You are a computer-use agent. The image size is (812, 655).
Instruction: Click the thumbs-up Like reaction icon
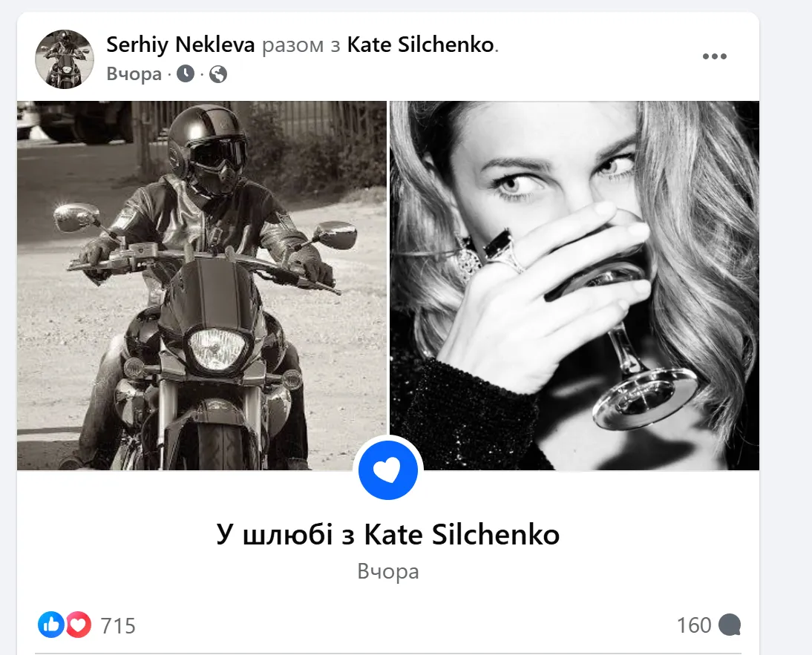click(50, 625)
